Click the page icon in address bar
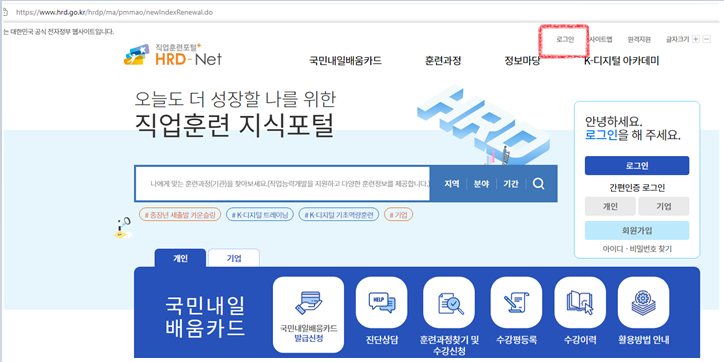This screenshot has height=362, width=724. (x=5, y=12)
